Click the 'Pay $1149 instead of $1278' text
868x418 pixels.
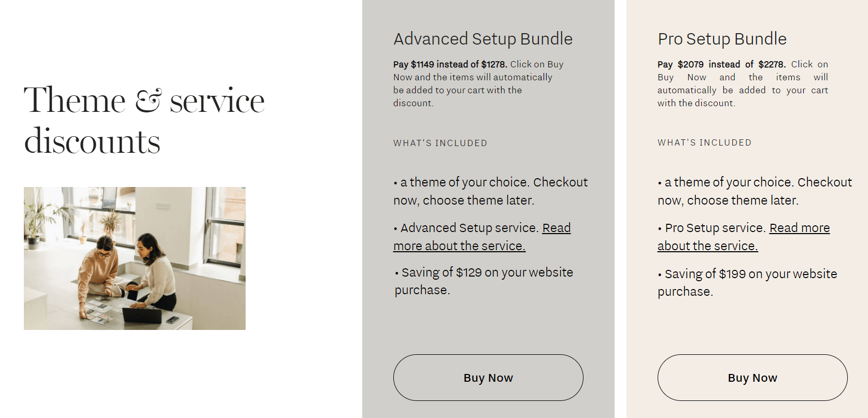(x=450, y=64)
